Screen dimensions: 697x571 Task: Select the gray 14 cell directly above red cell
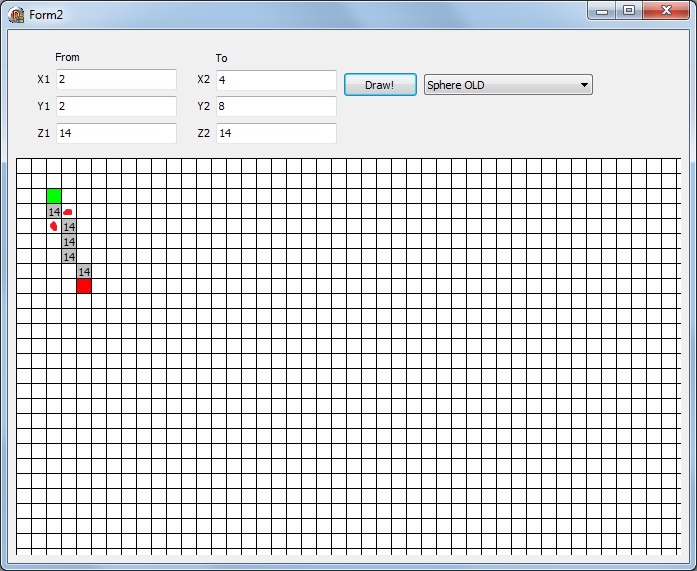point(84,271)
